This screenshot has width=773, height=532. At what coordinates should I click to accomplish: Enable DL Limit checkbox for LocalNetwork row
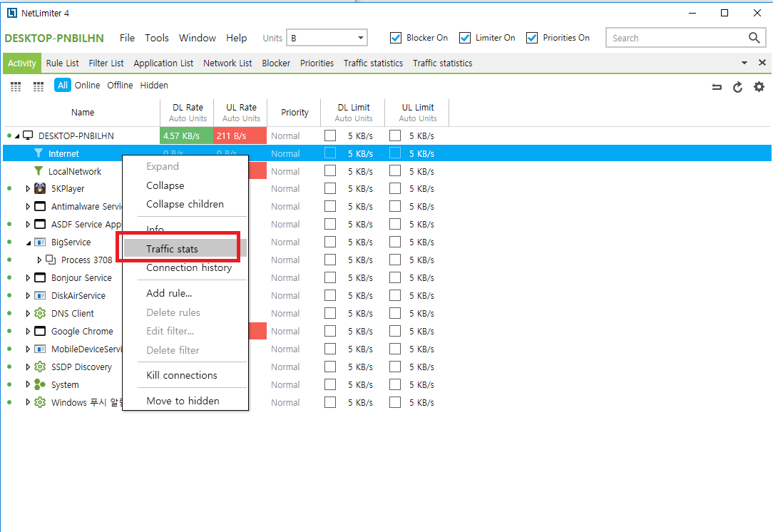pos(330,171)
